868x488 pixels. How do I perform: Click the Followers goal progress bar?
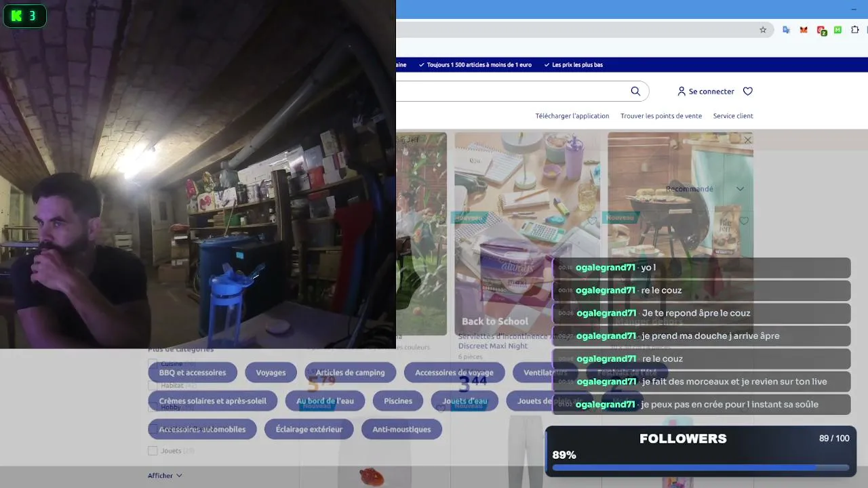(x=701, y=467)
